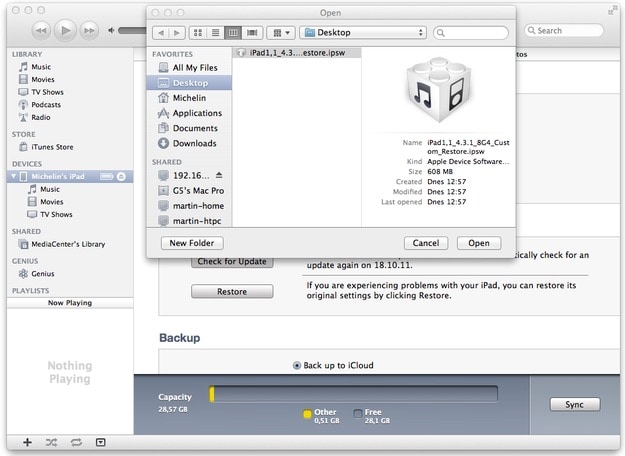The height and width of the screenshot is (456, 625).
Task: Click the Restore button in iTunes
Action: point(232,291)
